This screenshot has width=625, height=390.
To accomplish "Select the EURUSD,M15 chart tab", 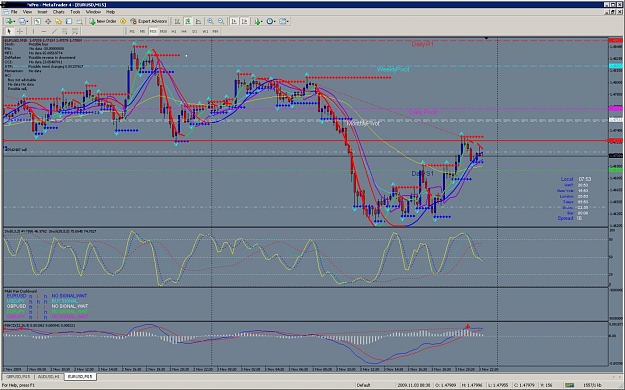I will (80, 376).
